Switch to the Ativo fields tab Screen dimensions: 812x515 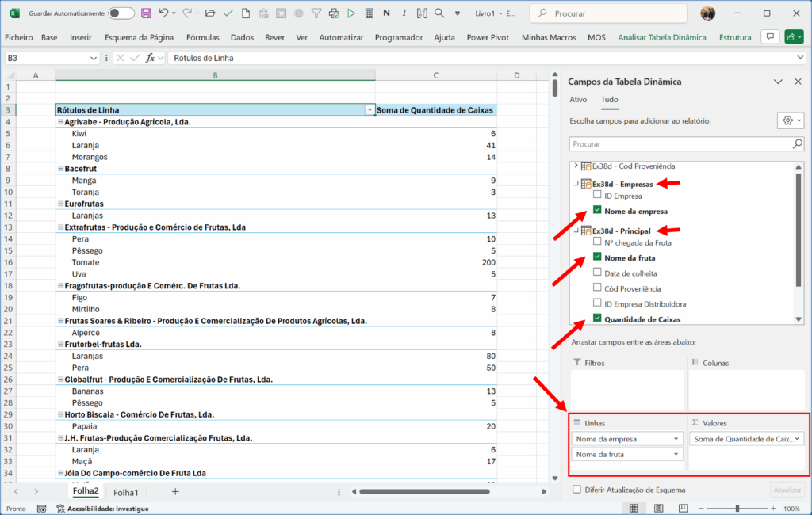click(578, 100)
